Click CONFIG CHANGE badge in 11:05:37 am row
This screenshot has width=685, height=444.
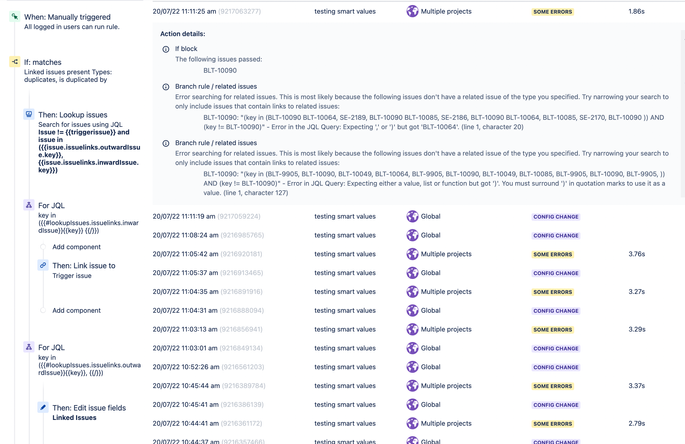click(556, 273)
